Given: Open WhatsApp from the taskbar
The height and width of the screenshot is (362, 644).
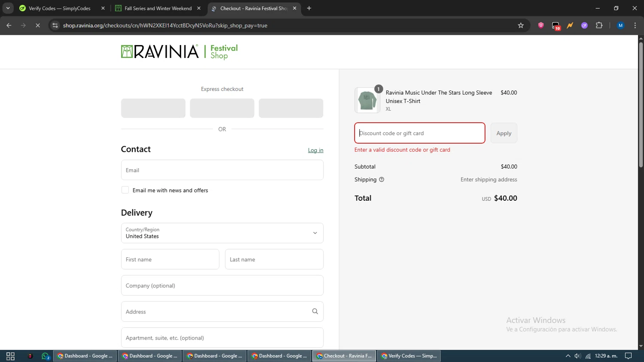Looking at the screenshot, I should (x=46, y=356).
